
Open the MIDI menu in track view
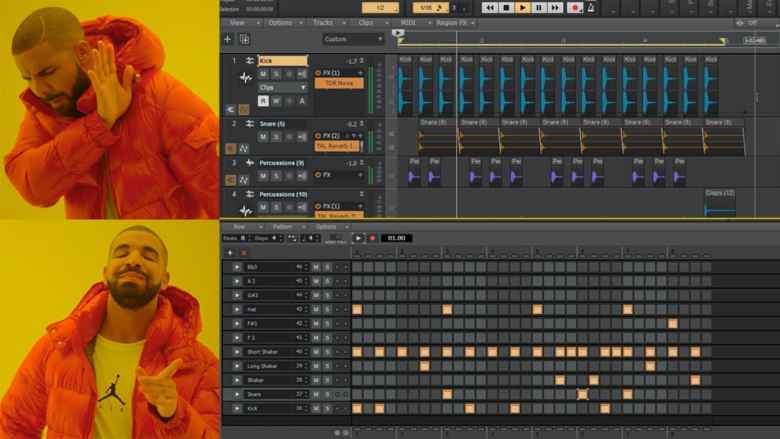coord(407,22)
